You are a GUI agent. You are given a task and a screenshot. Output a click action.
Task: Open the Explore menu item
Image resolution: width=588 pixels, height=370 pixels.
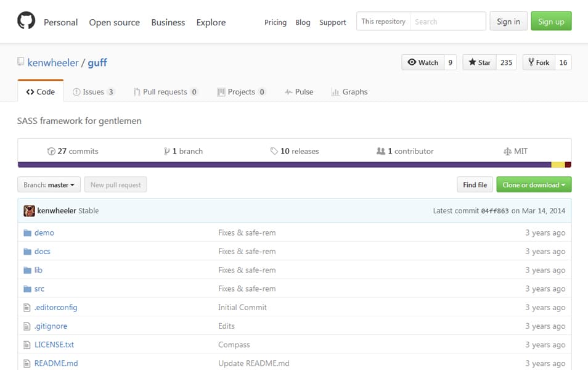211,22
